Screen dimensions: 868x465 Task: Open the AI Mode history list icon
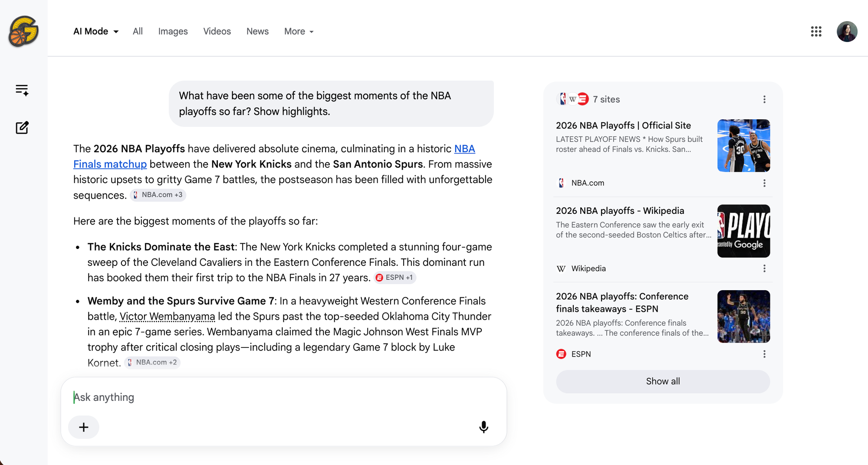22,90
